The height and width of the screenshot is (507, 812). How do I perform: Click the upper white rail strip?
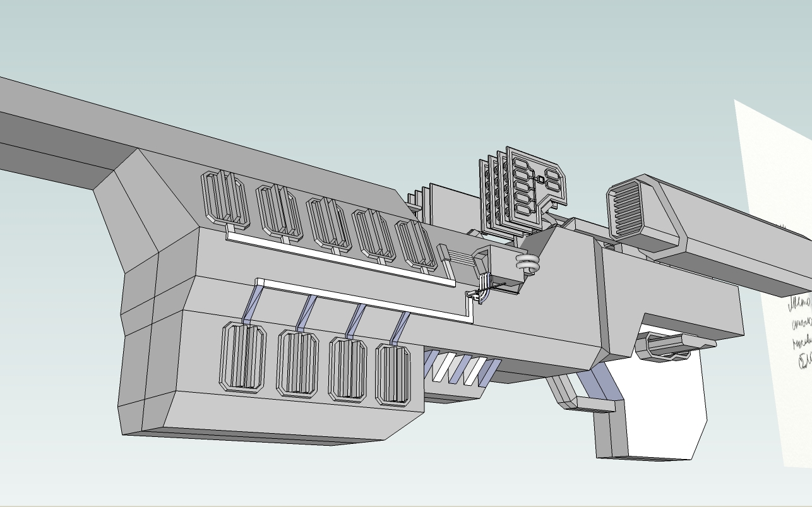341,259
